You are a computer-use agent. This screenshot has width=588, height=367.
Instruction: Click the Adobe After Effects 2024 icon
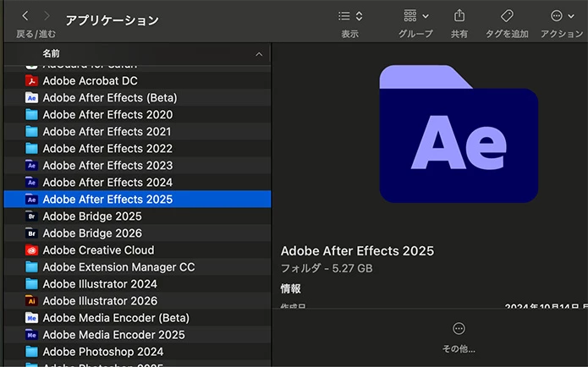pyautogui.click(x=31, y=182)
